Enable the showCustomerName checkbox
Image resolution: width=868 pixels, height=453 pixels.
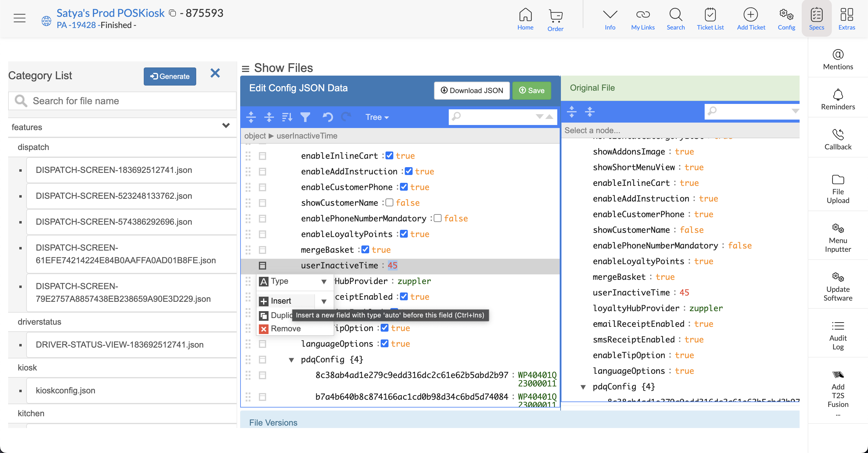(x=389, y=203)
